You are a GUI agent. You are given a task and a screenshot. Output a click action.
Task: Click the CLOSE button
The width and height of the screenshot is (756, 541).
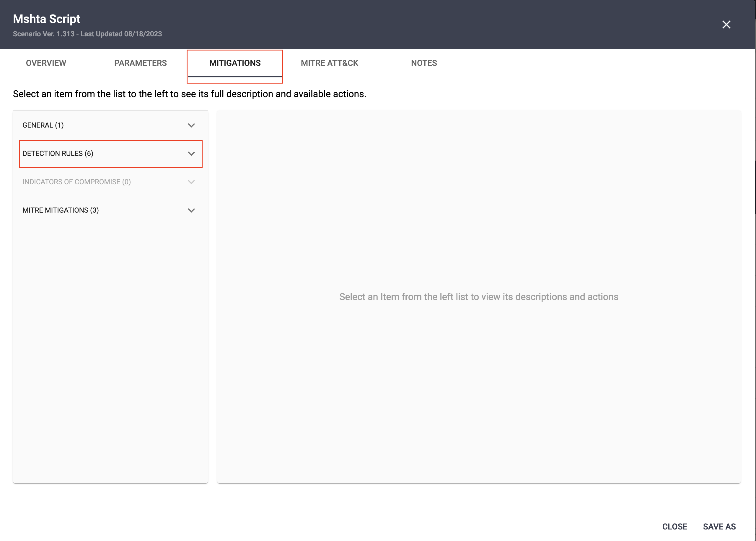tap(674, 527)
